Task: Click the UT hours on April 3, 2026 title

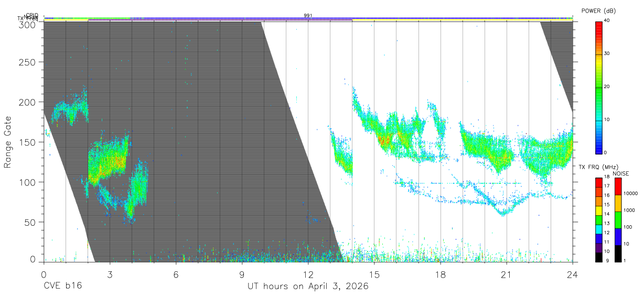Action: (308, 287)
